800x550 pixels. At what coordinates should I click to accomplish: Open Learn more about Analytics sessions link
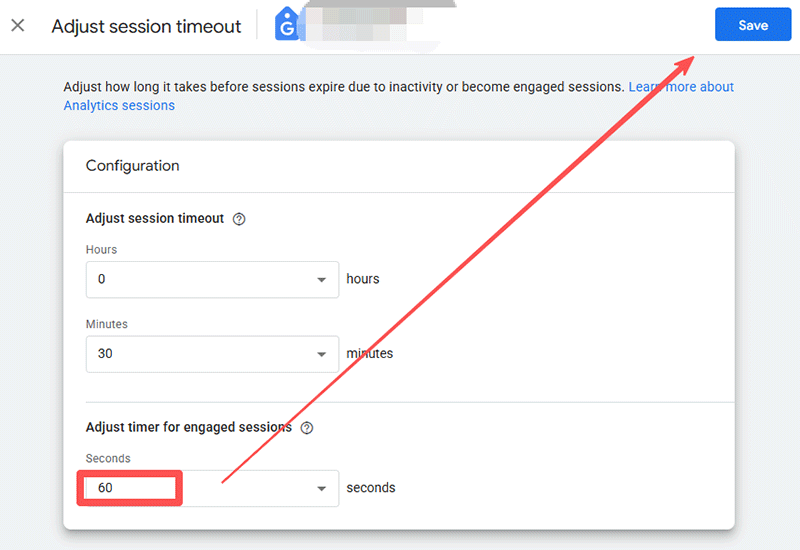coord(681,87)
